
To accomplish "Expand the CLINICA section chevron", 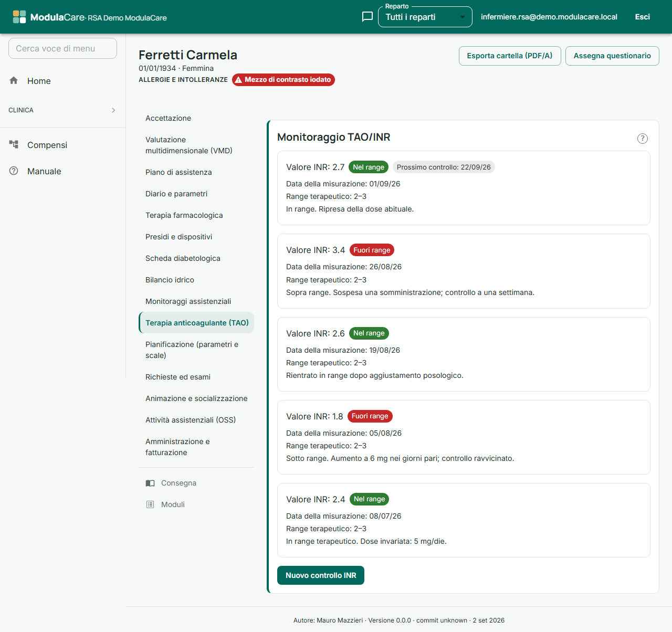I will 113,110.
